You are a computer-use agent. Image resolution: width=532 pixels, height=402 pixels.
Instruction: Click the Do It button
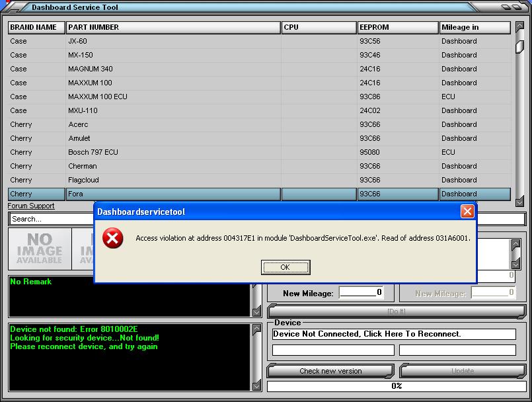click(396, 311)
